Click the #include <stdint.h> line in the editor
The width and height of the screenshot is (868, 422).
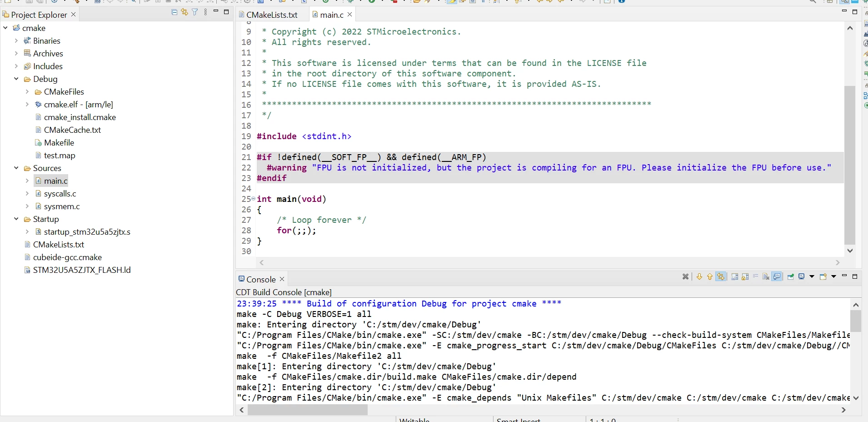click(x=304, y=136)
